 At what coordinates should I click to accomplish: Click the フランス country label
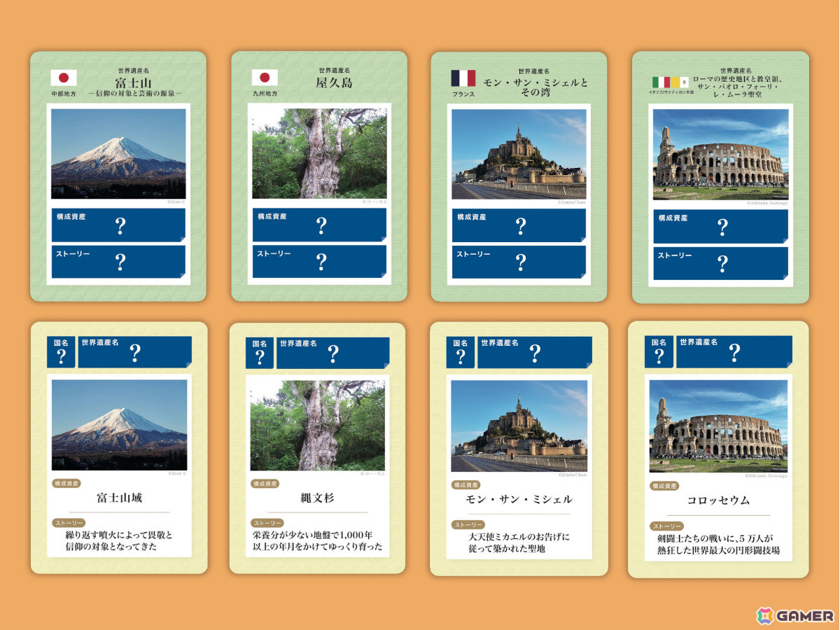coord(463,94)
